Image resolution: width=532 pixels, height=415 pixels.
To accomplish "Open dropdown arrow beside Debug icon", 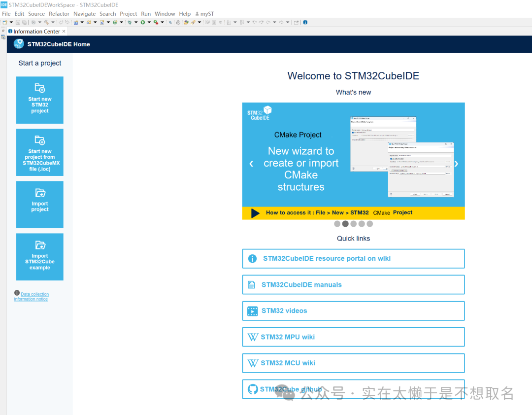I will (136, 22).
